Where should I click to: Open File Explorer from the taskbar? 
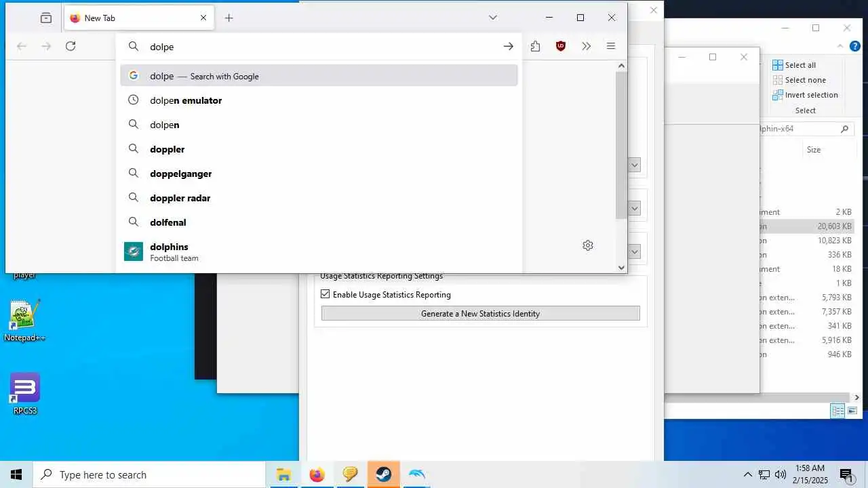(283, 474)
